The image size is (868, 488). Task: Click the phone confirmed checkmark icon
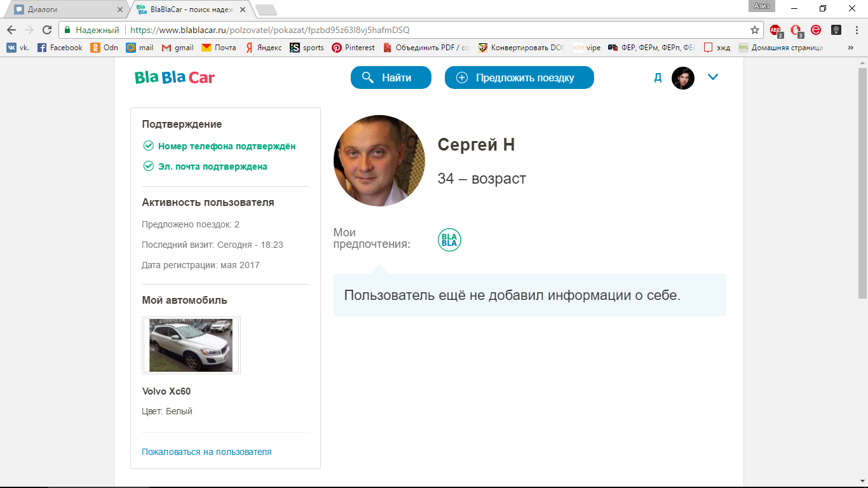149,146
